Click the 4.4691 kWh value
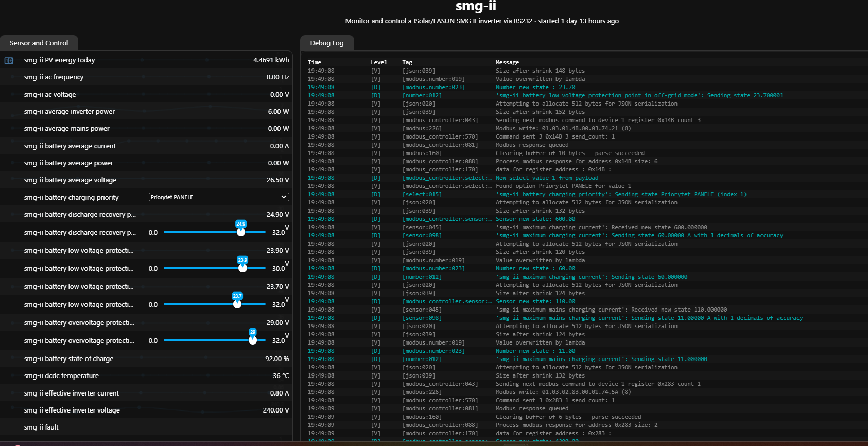The width and height of the screenshot is (868, 446). 271,60
